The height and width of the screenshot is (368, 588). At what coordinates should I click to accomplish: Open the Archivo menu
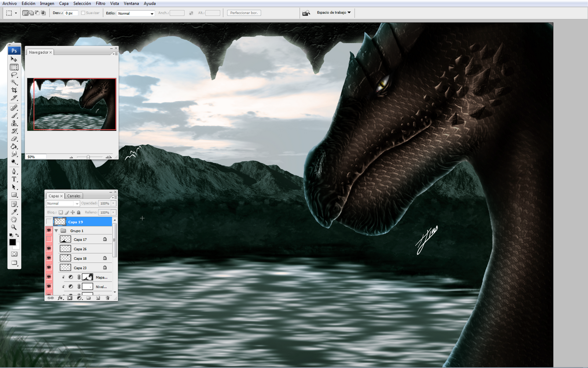(10, 3)
